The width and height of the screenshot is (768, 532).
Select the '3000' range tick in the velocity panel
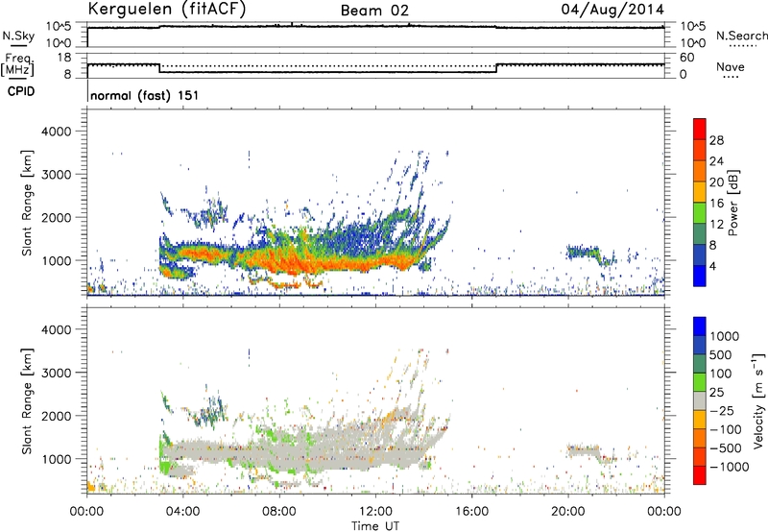(56, 373)
